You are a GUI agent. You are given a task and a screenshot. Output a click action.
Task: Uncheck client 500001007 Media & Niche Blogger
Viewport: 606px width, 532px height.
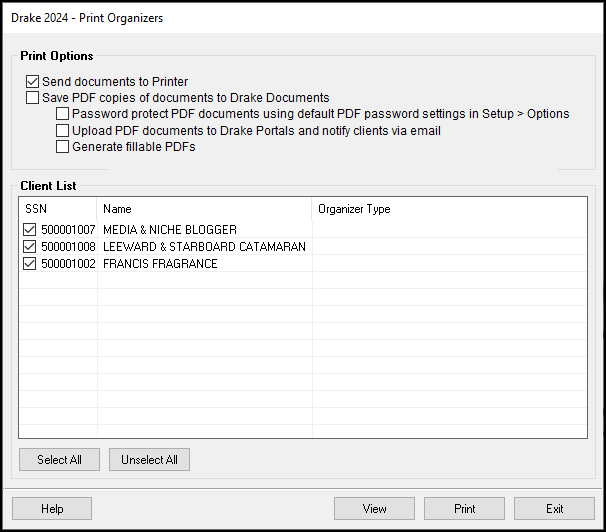[x=29, y=229]
